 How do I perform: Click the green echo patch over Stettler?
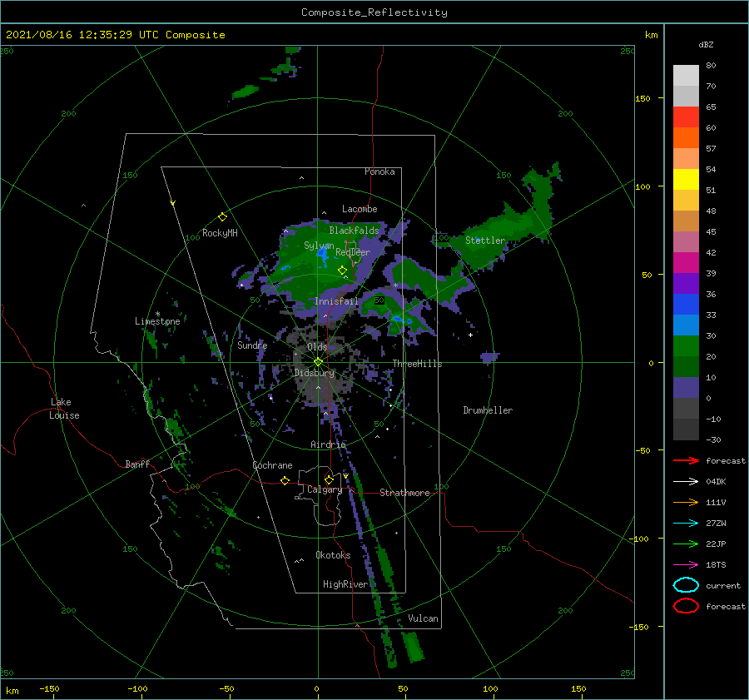tap(497, 234)
